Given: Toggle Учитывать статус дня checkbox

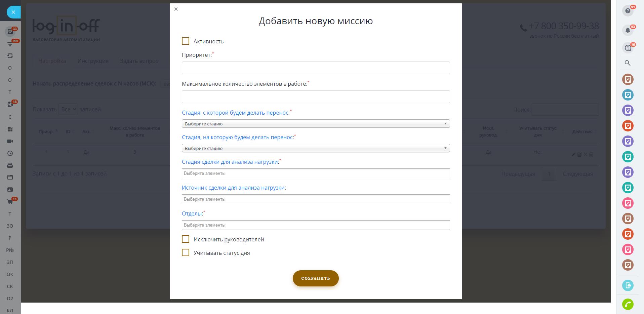Looking at the screenshot, I should [x=186, y=252].
